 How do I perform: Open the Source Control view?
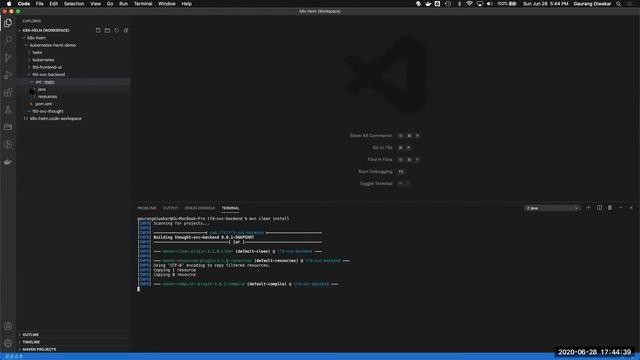click(8, 58)
